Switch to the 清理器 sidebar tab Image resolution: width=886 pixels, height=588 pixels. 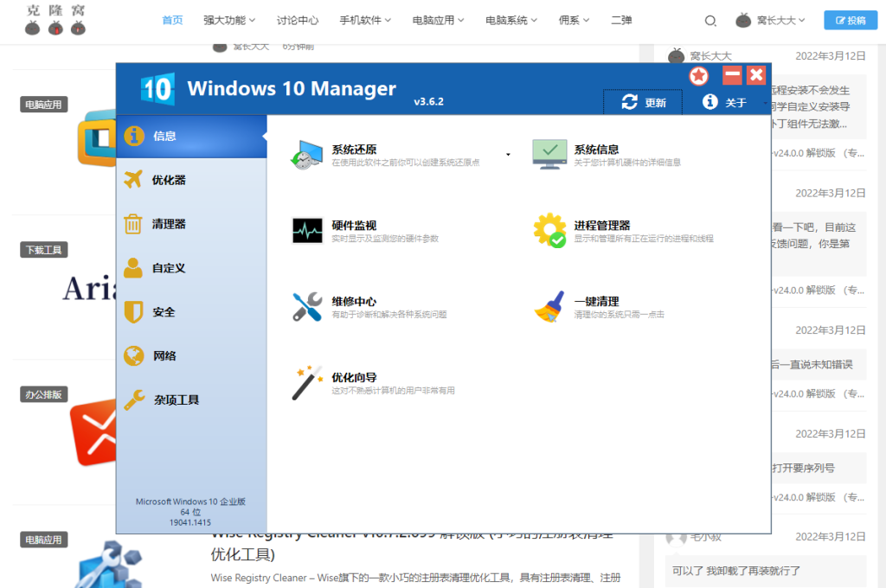[191, 224]
